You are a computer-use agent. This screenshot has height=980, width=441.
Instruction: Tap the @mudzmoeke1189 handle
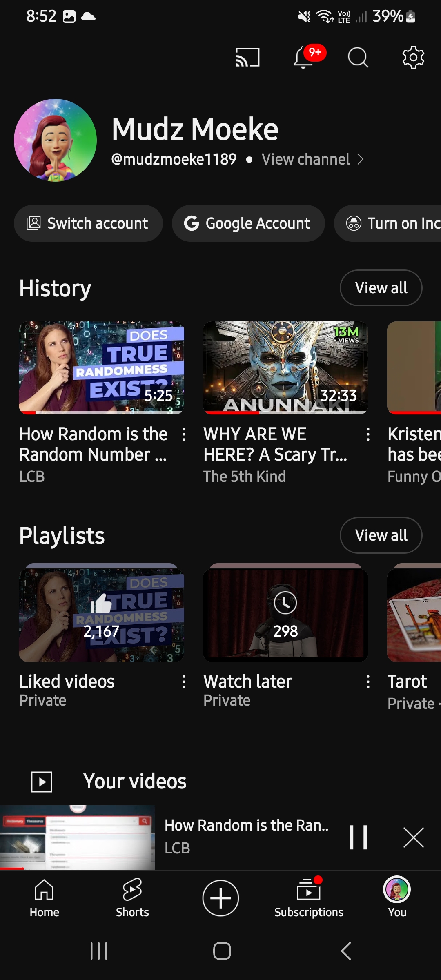pos(174,159)
